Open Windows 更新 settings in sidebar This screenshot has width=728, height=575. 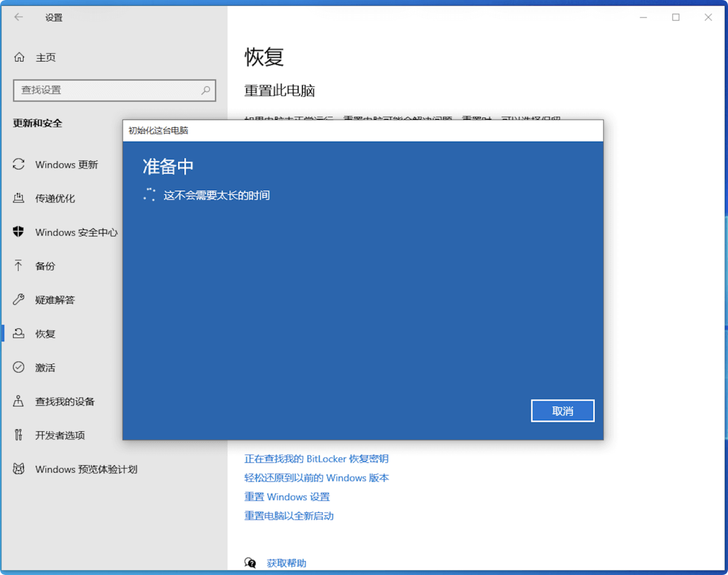click(x=66, y=164)
